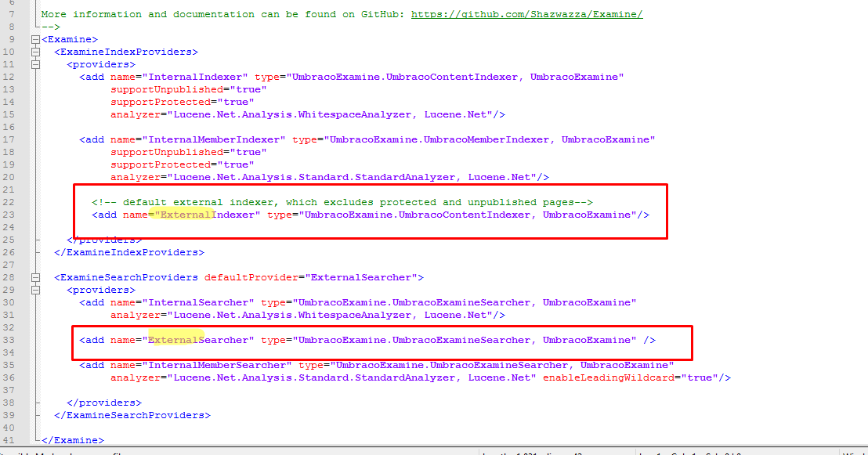
Task: Click the defaultProvider attribute on line 28
Action: [x=251, y=277]
